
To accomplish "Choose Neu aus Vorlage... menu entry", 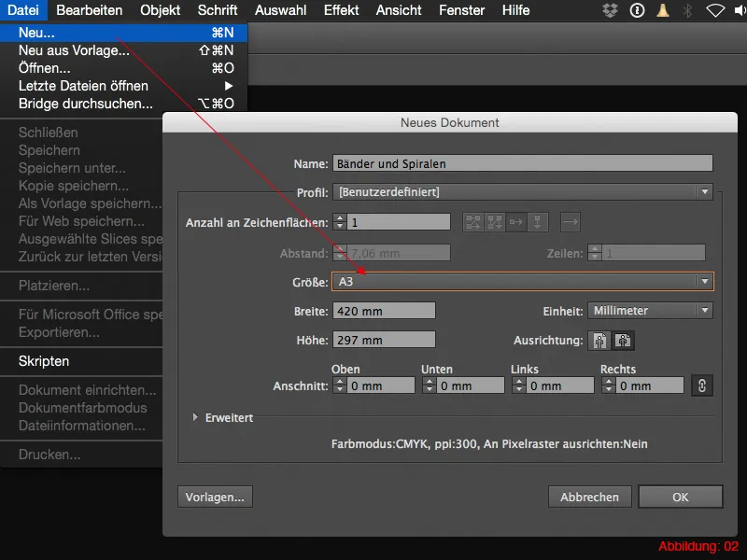I will pos(123,50).
